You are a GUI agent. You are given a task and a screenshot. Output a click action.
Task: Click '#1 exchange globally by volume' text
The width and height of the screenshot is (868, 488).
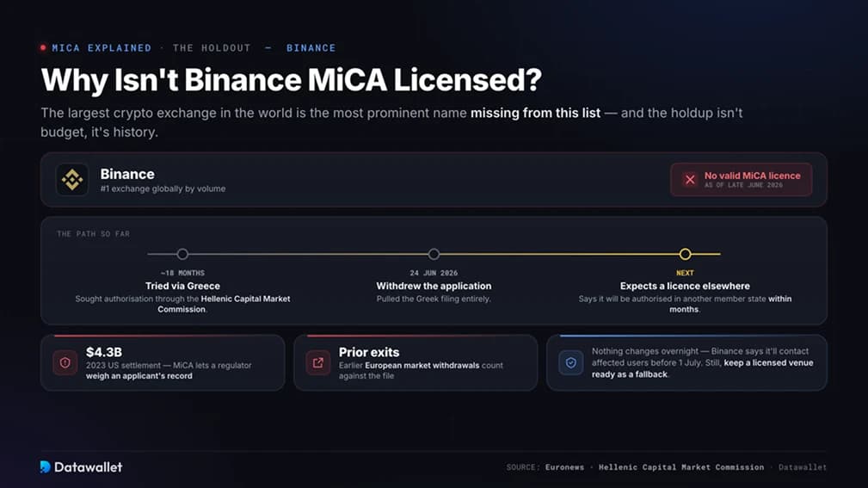[163, 188]
